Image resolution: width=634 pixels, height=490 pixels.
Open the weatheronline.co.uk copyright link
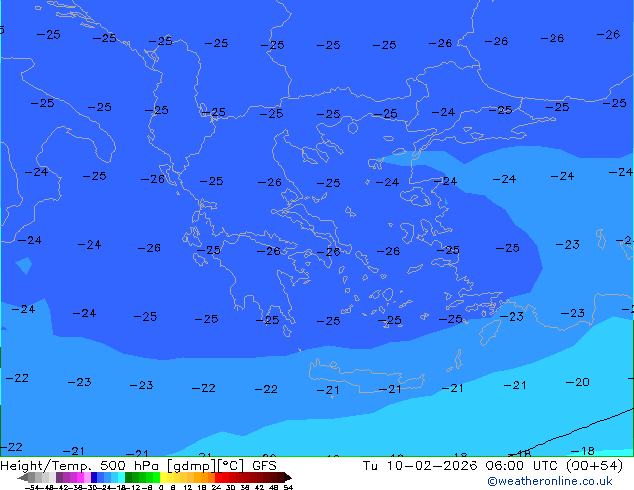coord(549,481)
